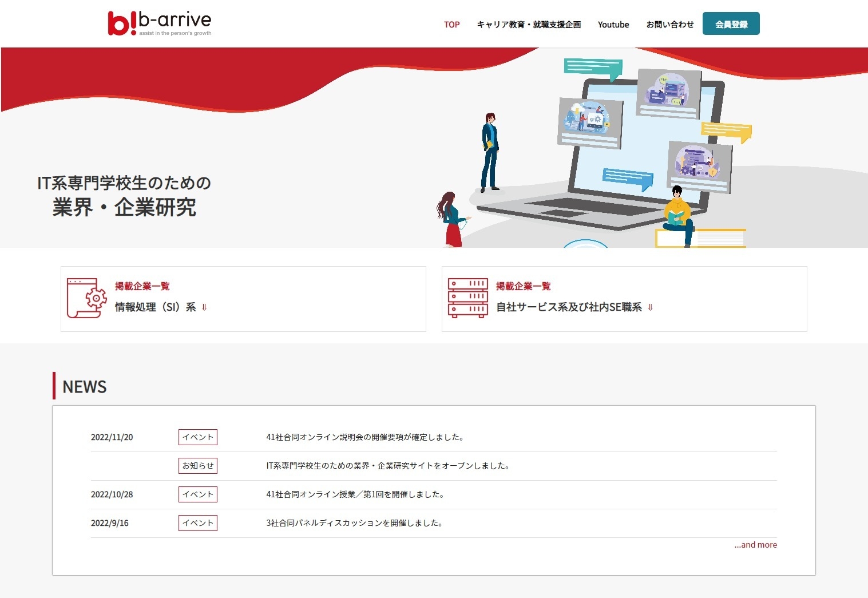The image size is (868, 598).
Task: Open the site open announcement news entry
Action: tap(387, 466)
